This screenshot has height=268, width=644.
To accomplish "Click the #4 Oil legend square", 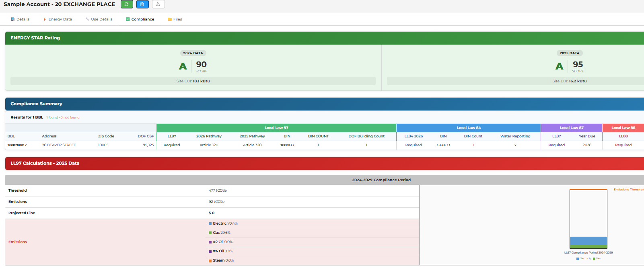I will [x=210, y=251].
